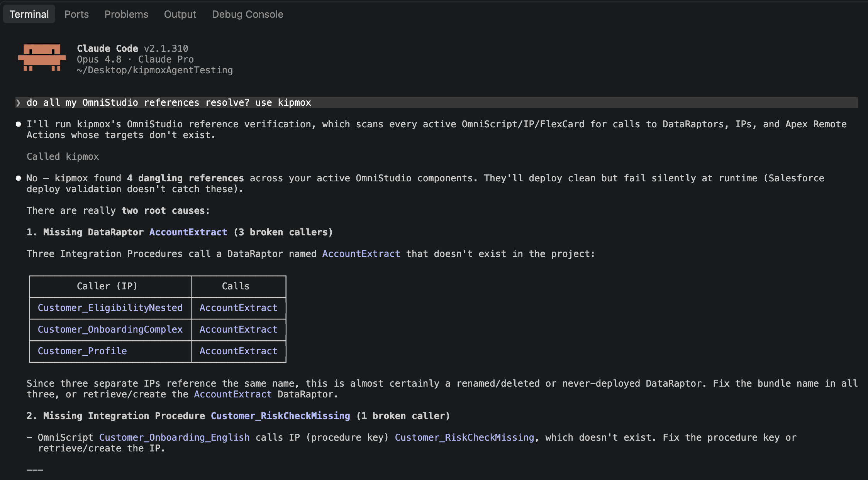Click AccountExtract in the Customer_Profile row
868x480 pixels.
(x=238, y=351)
